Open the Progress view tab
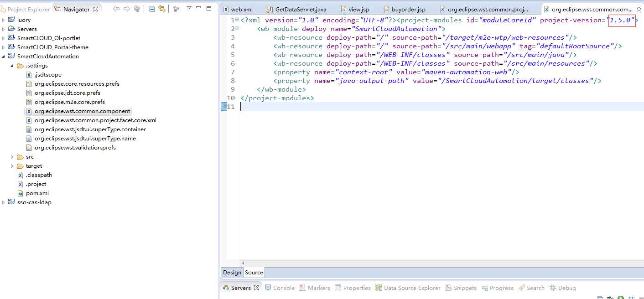The image size is (644, 299). pos(497,288)
